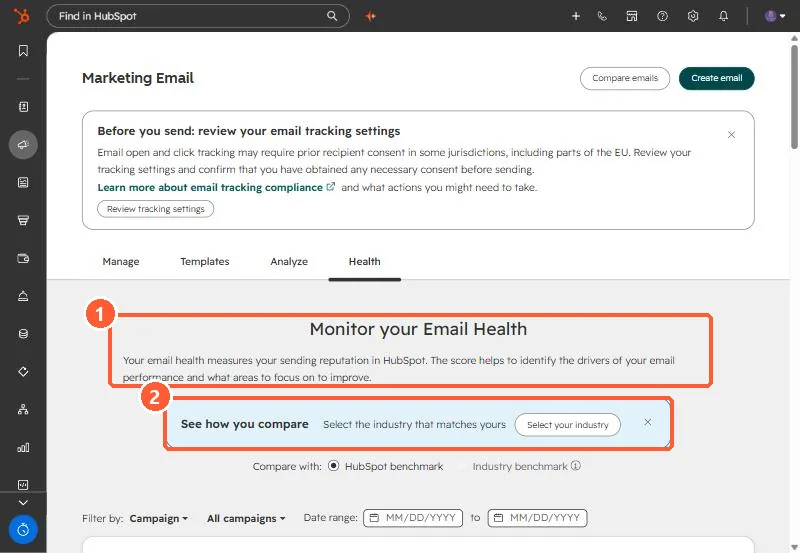Open the Commerce wallet sidebar icon
Image resolution: width=800 pixels, height=553 pixels.
click(23, 258)
